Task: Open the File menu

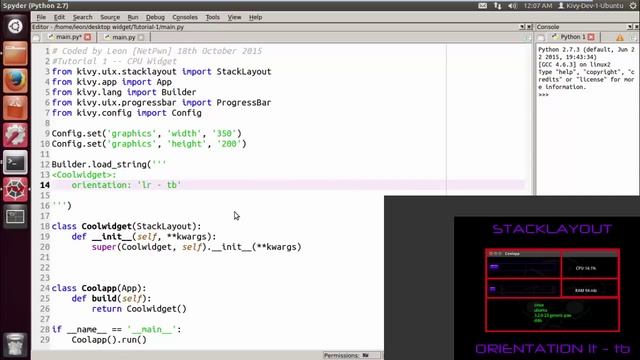Action: [41, 17]
